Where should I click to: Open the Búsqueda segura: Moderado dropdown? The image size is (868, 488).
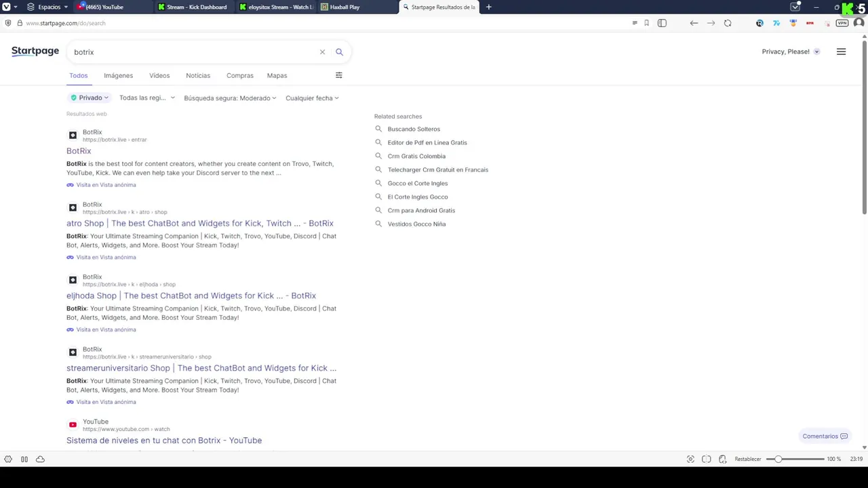click(230, 98)
